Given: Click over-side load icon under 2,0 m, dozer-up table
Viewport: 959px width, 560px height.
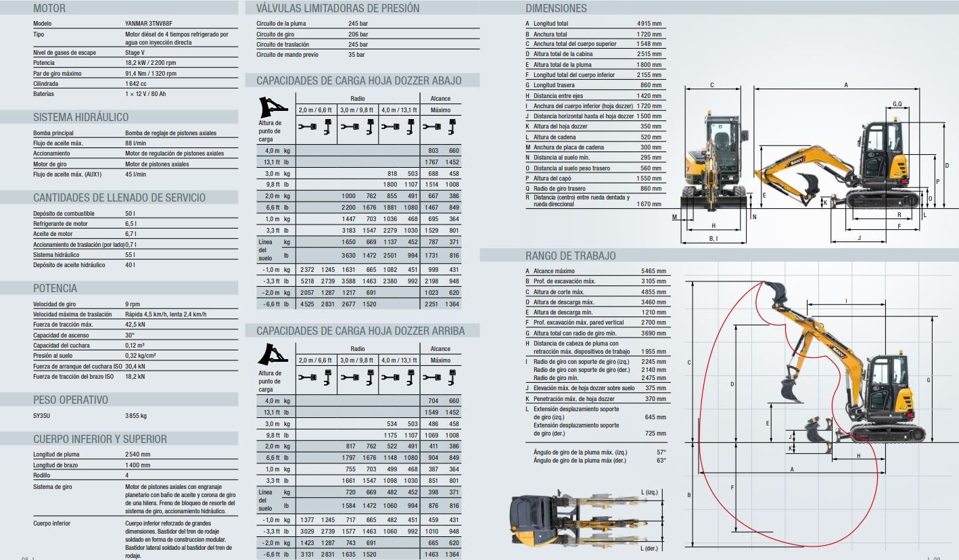Looking at the screenshot, I should 327,377.
